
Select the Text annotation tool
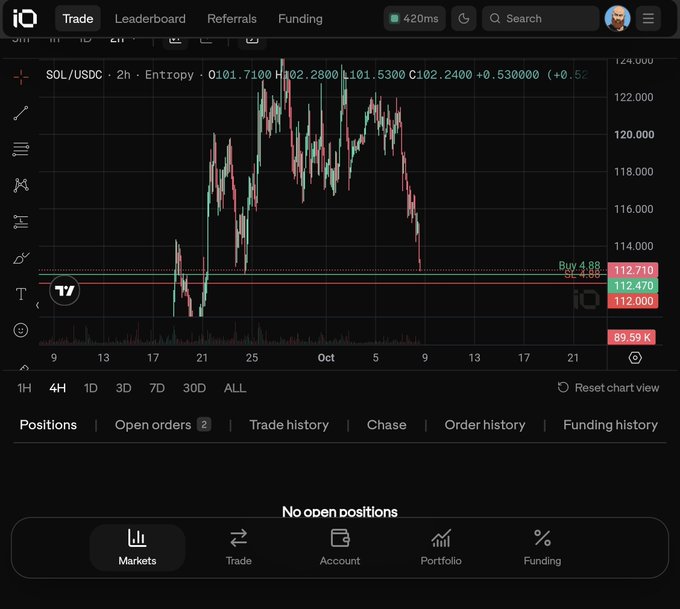21,294
